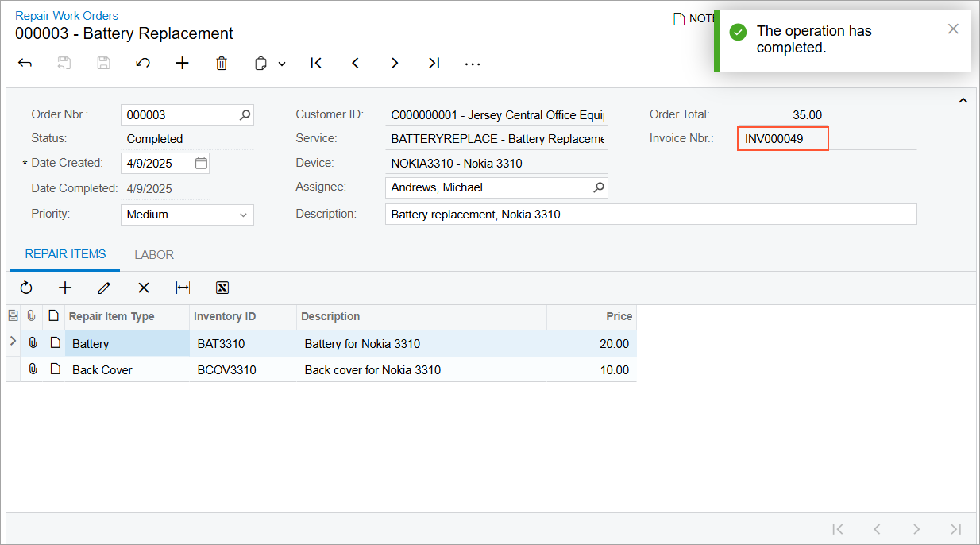
Task: Switch to the Labor tab
Action: pos(154,255)
